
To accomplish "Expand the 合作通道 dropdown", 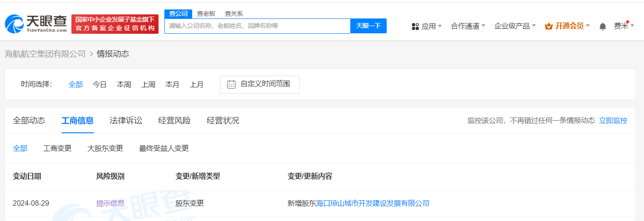I will tap(468, 26).
